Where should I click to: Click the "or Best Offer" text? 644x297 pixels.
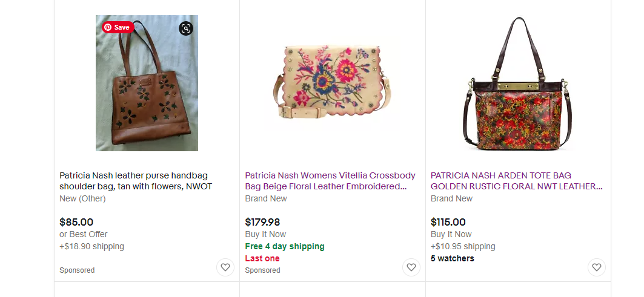pyautogui.click(x=84, y=234)
